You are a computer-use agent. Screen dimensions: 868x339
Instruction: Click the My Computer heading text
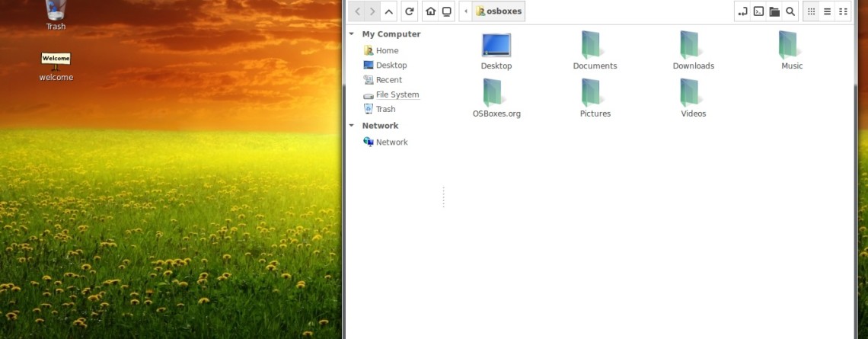click(391, 34)
